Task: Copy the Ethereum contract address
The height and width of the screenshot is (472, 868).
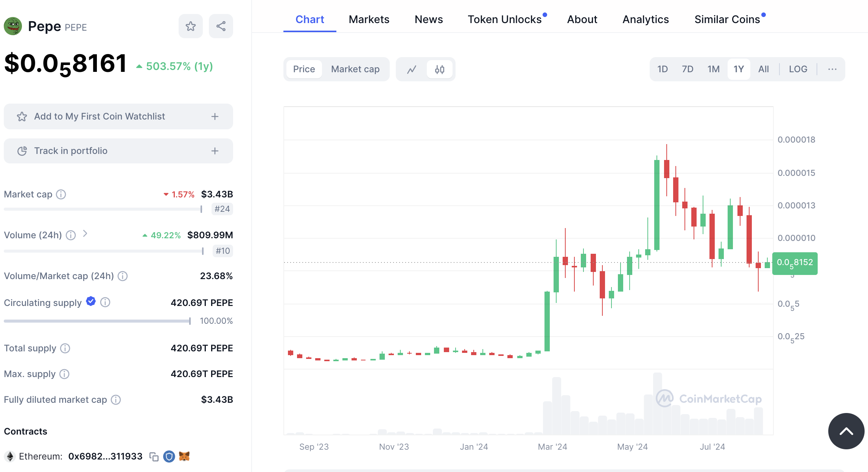Action: click(x=154, y=456)
